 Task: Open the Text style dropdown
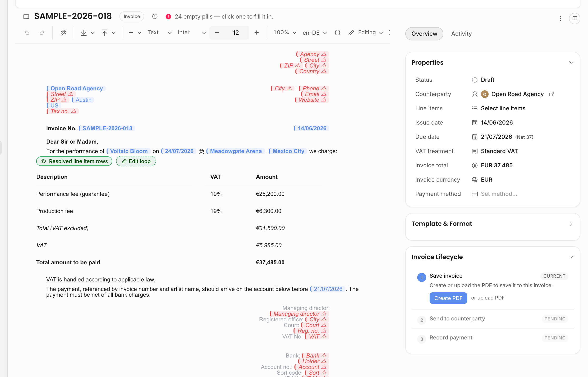click(x=159, y=33)
